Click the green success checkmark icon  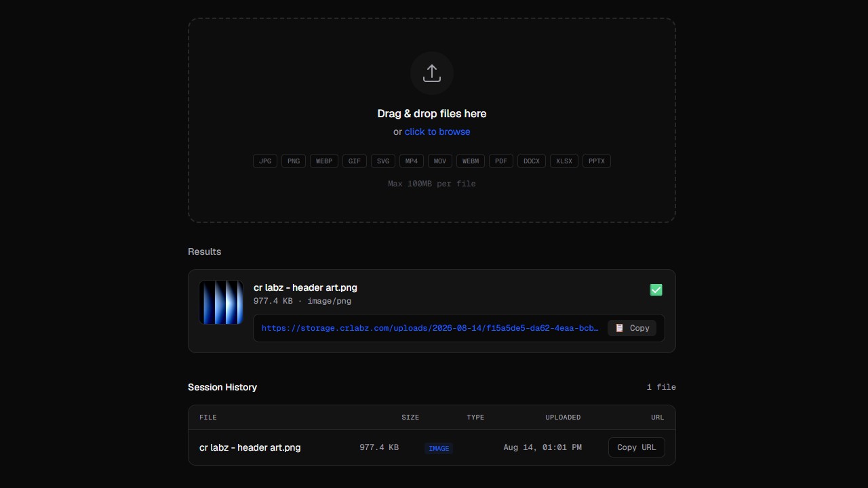point(656,290)
